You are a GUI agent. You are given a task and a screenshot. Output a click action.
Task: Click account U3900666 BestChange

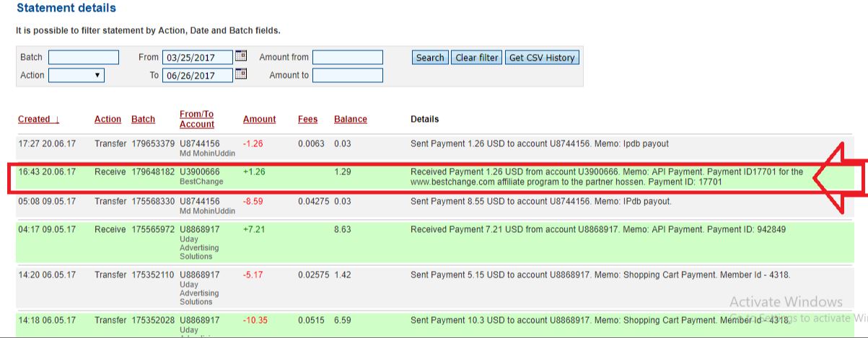(201, 177)
